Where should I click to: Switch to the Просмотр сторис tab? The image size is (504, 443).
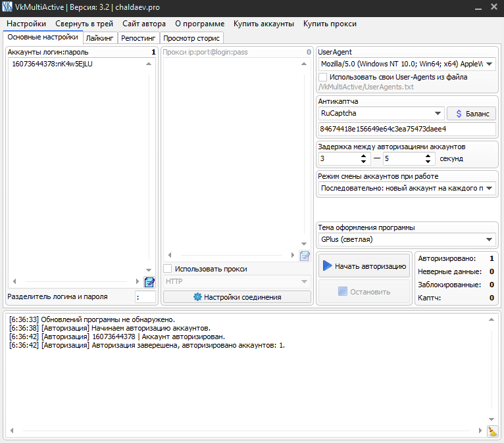coord(191,38)
